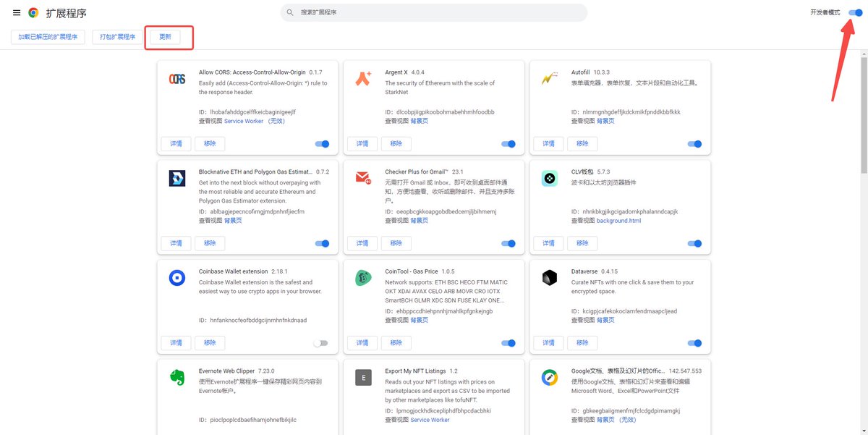Remove the Allow CORS extension
Screen dimensions: 868x435
coord(210,144)
